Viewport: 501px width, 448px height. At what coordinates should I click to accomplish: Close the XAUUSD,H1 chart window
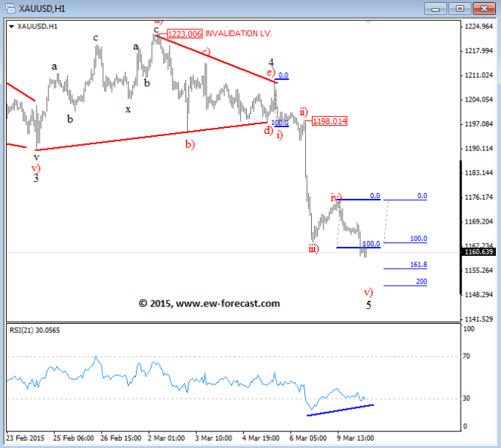coord(484,9)
